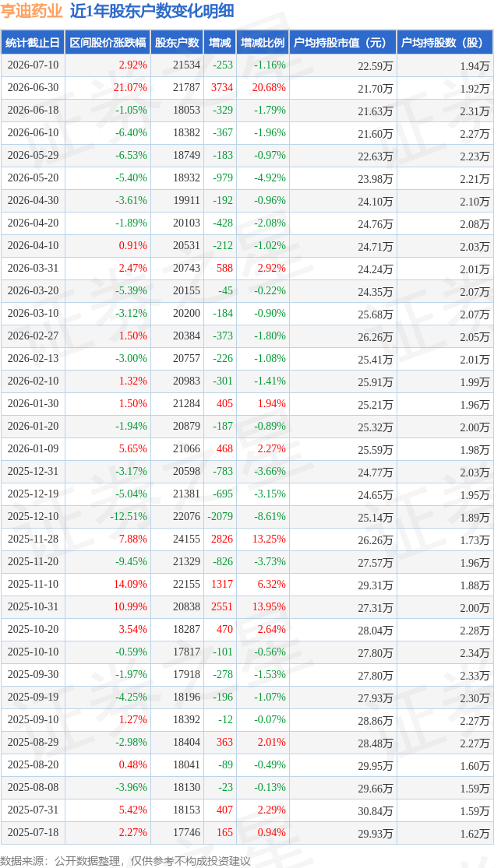
Task: Click the 数据来源 disclaimer footer text
Action: 125,861
